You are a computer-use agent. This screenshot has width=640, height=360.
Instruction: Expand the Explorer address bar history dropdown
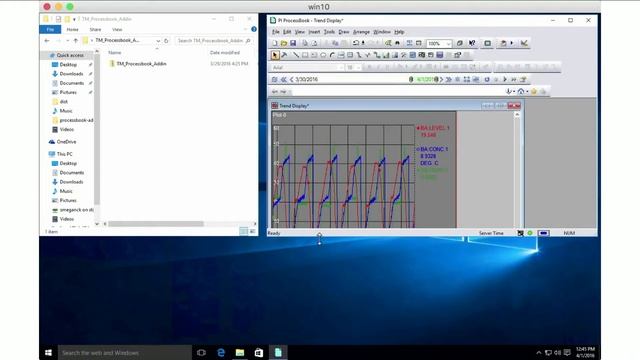[x=158, y=41]
